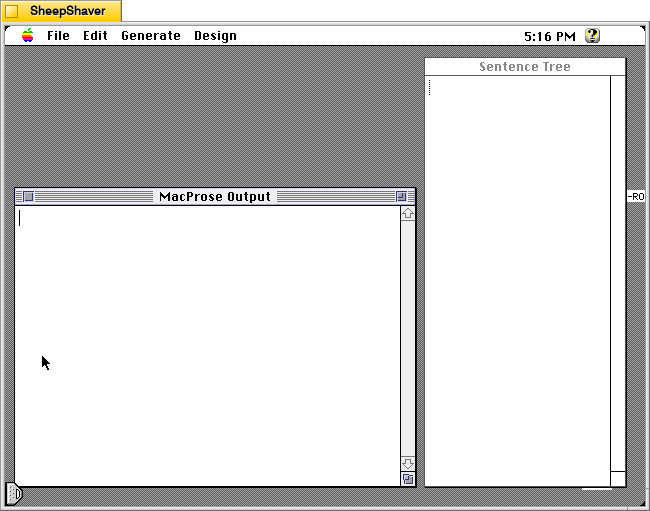
Task: Open the Generate menu
Action: coord(151,36)
